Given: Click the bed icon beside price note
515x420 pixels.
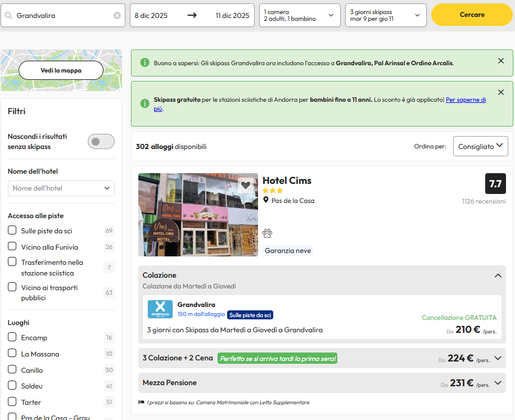Looking at the screenshot, I should click(141, 402).
